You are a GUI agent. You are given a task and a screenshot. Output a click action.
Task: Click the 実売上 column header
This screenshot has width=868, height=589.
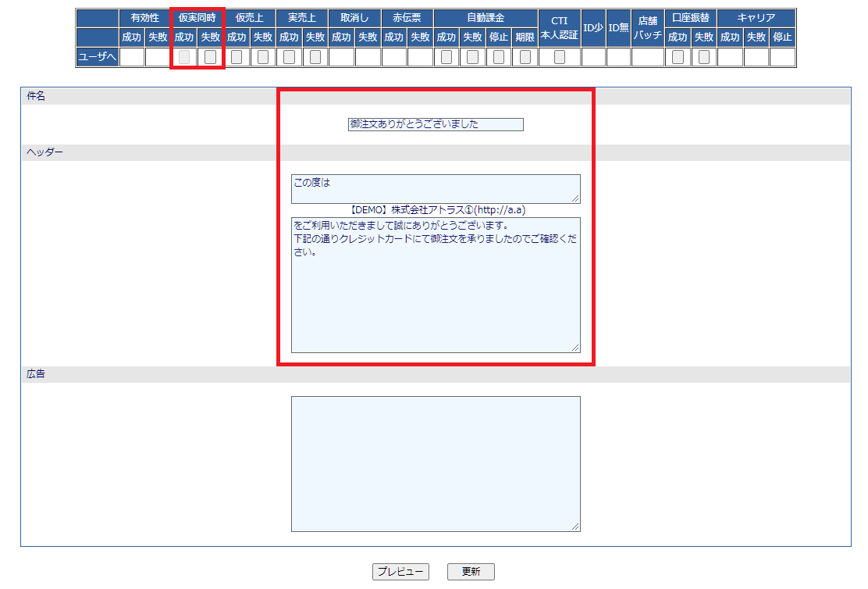click(302, 18)
